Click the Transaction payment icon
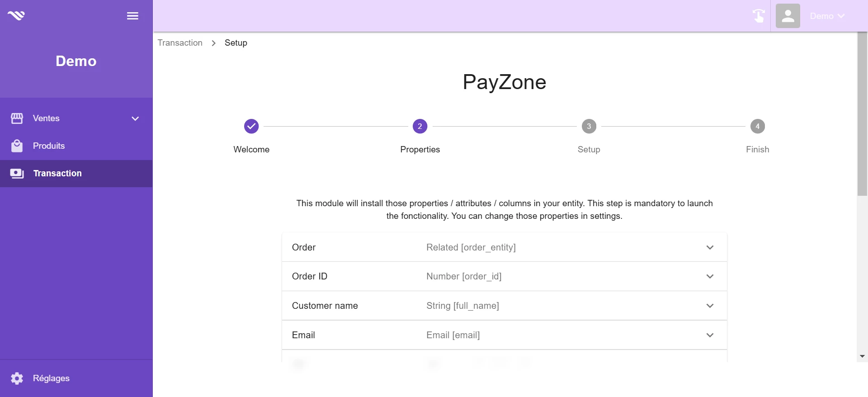Screen dimensions: 868x397 17,174
